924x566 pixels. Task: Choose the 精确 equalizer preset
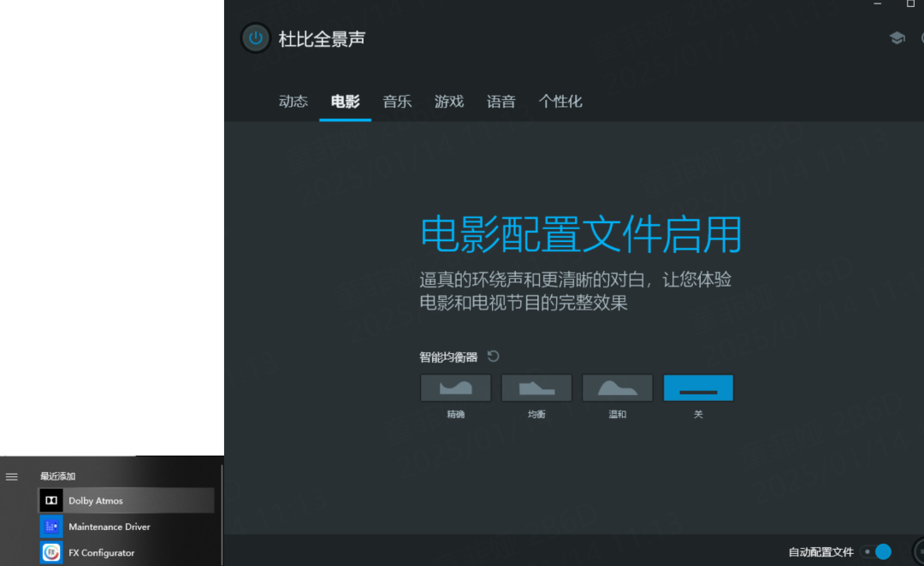455,387
